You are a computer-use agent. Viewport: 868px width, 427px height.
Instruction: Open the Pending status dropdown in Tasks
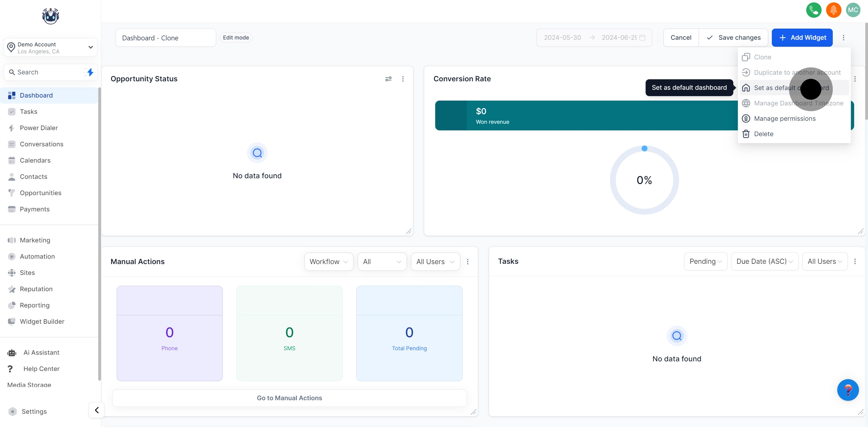click(x=705, y=261)
